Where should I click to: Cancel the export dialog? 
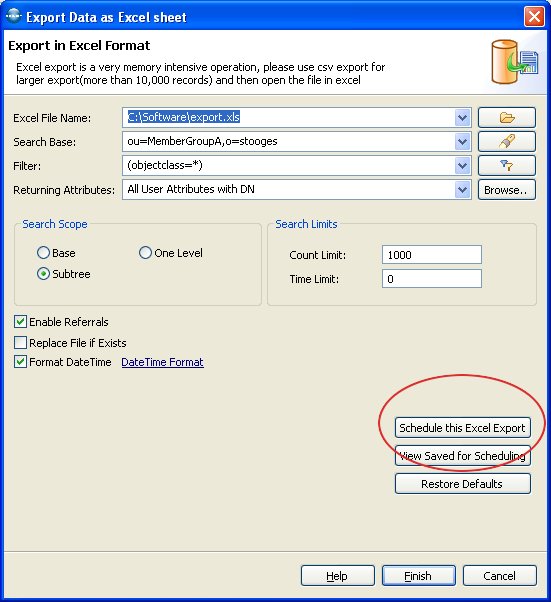(x=500, y=576)
